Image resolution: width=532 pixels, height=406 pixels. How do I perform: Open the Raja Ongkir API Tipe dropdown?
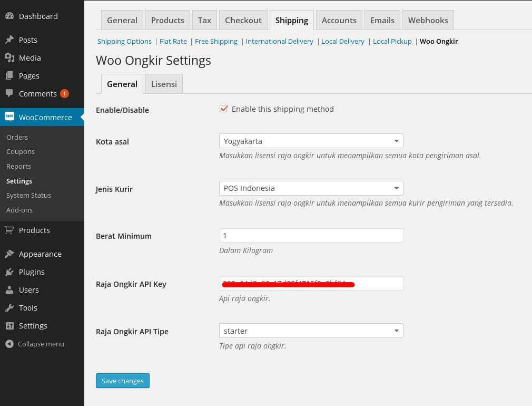[311, 331]
